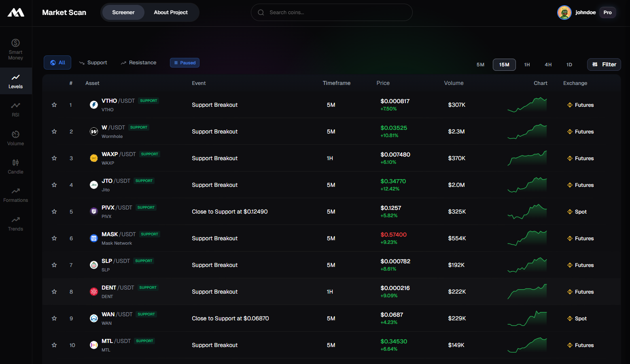Click the Pro plan badge
This screenshot has width=630, height=364.
[607, 13]
